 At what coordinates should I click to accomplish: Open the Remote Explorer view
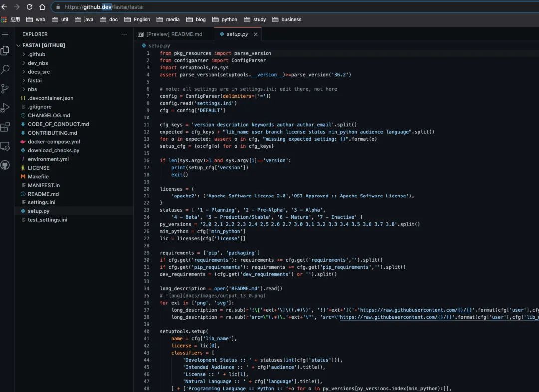click(x=5, y=146)
